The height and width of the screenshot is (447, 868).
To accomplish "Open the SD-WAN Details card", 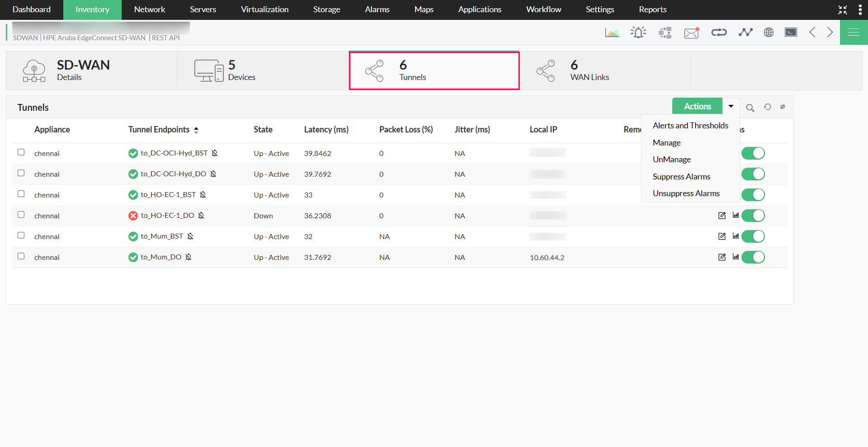I will (91, 71).
